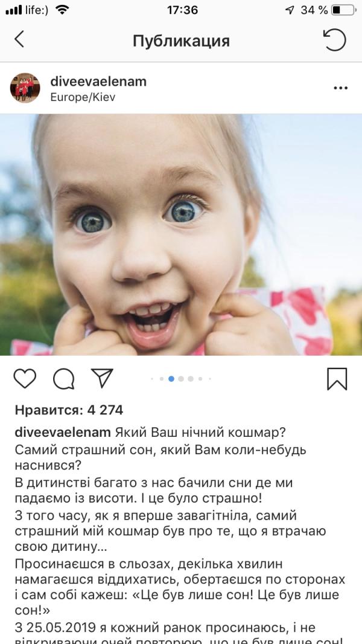
Task: View likes list "Нравится: 4 274"
Action: 69,410
